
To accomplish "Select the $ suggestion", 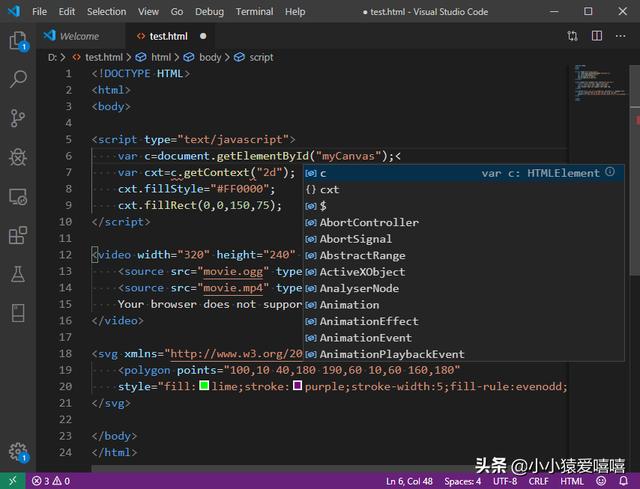I will click(x=464, y=206).
